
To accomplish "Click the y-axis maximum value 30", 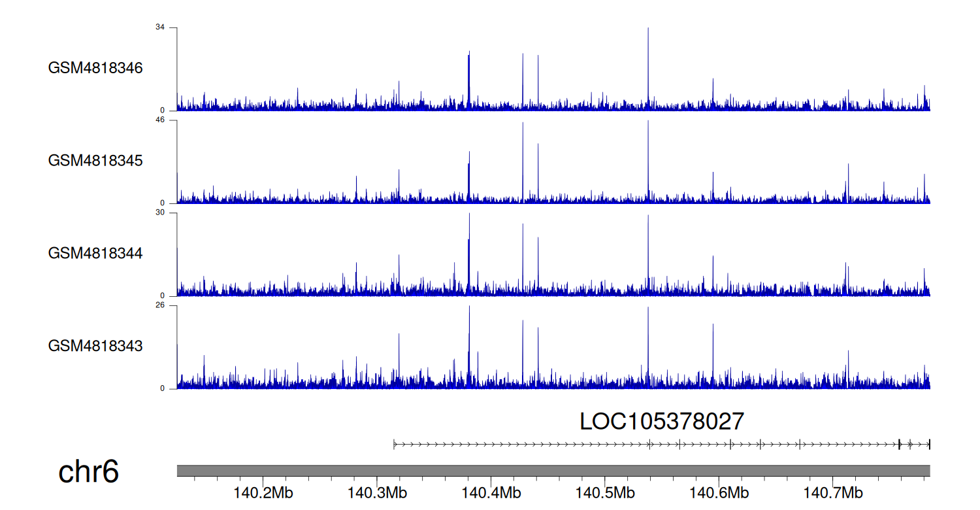I will pos(160,212).
